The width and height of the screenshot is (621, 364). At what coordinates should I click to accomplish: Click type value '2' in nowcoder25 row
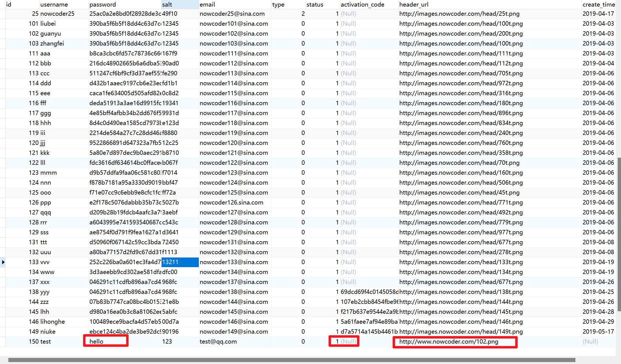click(303, 14)
